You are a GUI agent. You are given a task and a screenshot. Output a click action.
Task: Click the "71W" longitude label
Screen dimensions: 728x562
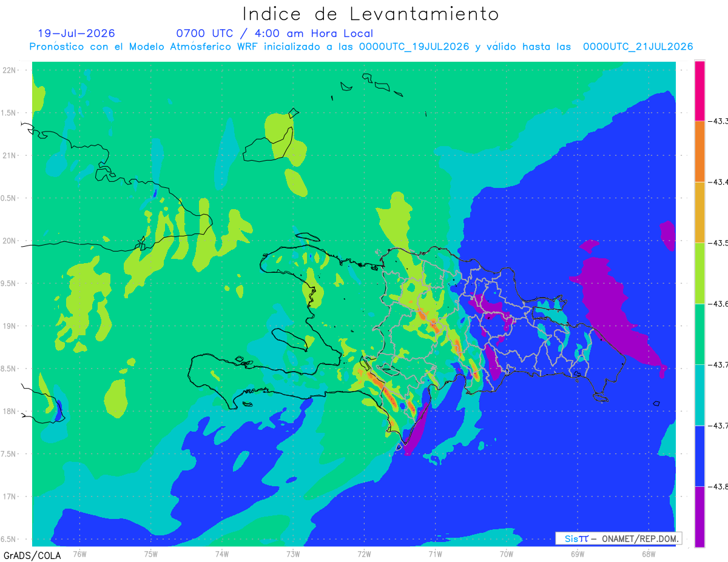pos(435,554)
